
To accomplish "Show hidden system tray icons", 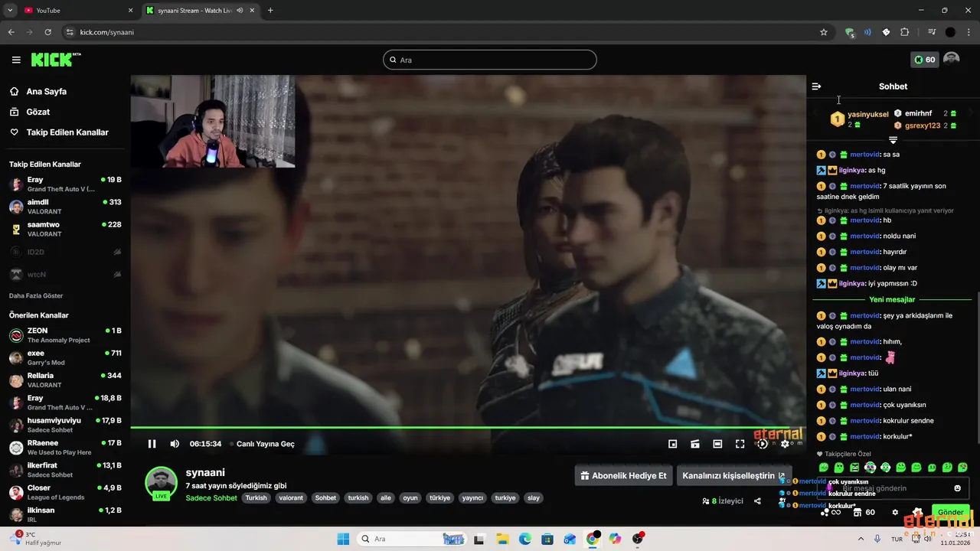I will click(x=861, y=539).
